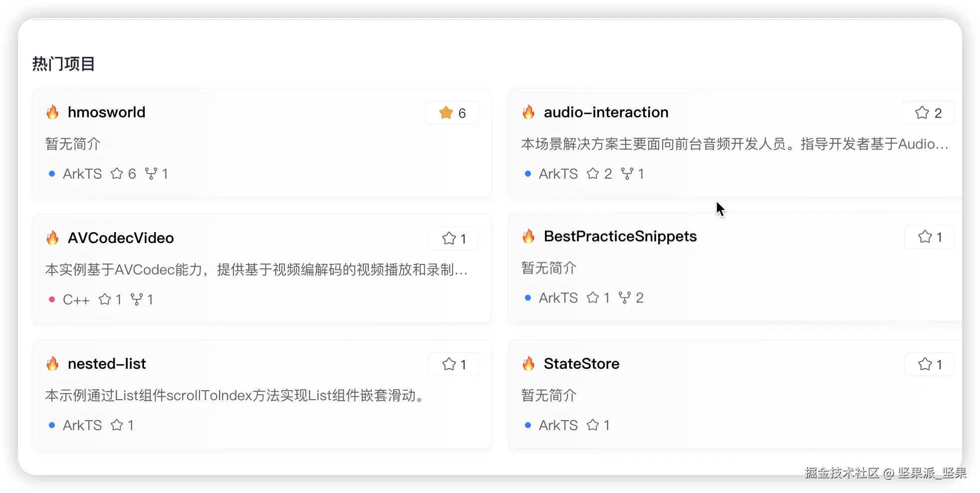
Task: Open BestPracticeSnippets project title
Action: (620, 236)
